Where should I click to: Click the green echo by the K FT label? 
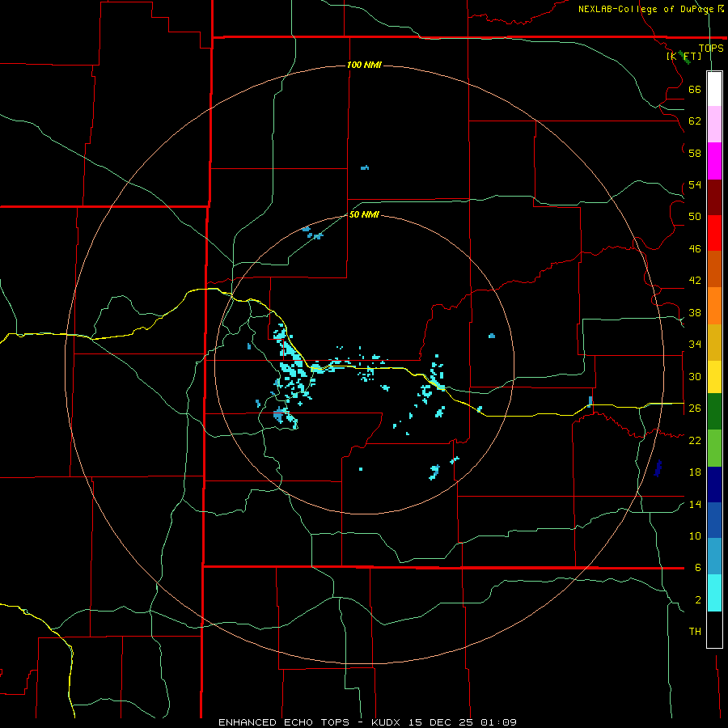point(684,57)
